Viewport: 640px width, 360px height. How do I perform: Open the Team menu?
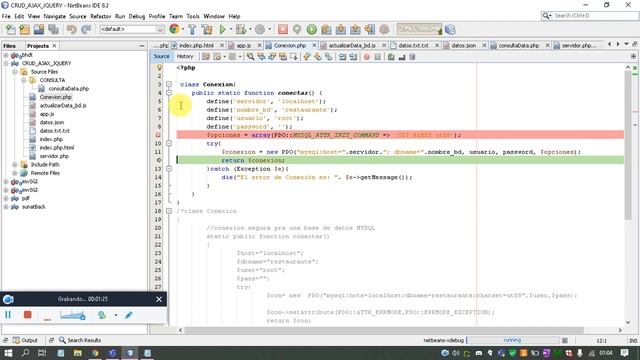click(176, 16)
